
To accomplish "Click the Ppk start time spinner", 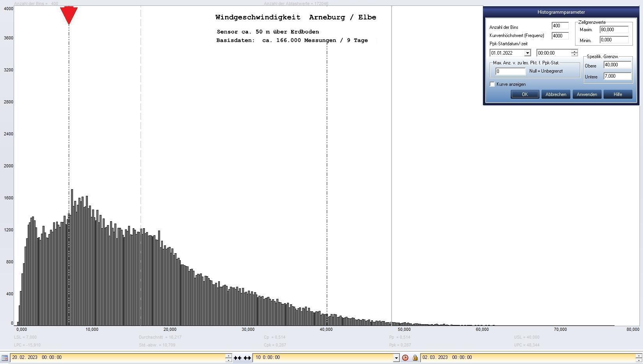I will click(574, 53).
